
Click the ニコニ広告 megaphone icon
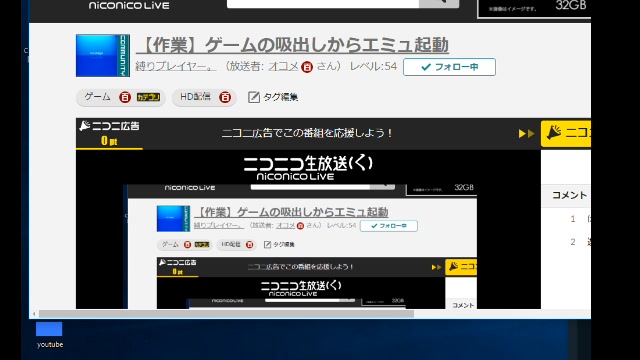(x=84, y=126)
